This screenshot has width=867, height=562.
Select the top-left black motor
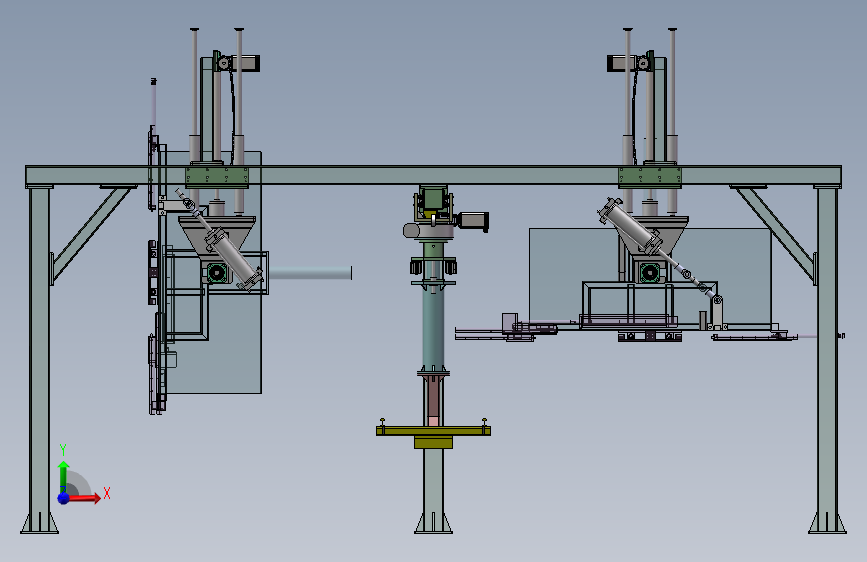245,63
